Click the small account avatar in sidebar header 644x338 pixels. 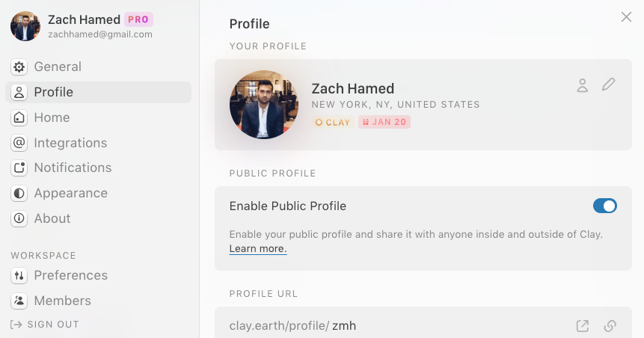coord(25,26)
